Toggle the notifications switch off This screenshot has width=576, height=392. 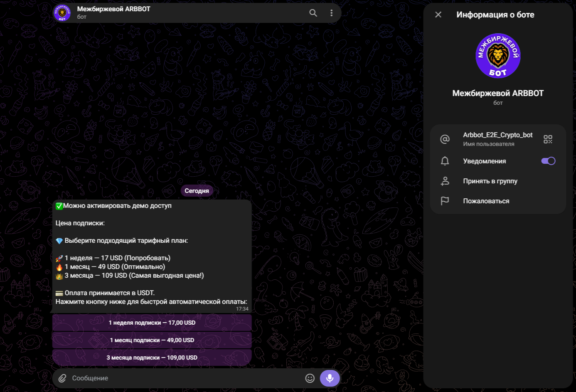click(x=548, y=161)
